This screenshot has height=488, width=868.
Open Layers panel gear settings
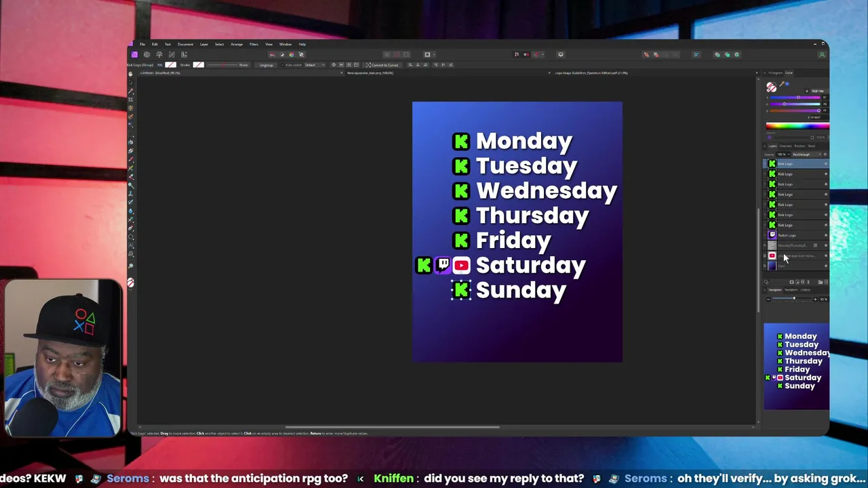(825, 155)
